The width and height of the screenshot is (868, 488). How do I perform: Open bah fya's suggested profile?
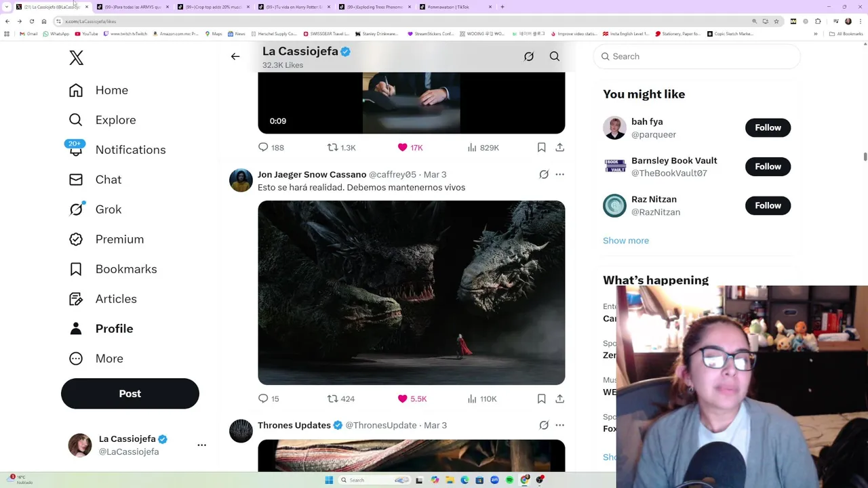(647, 122)
